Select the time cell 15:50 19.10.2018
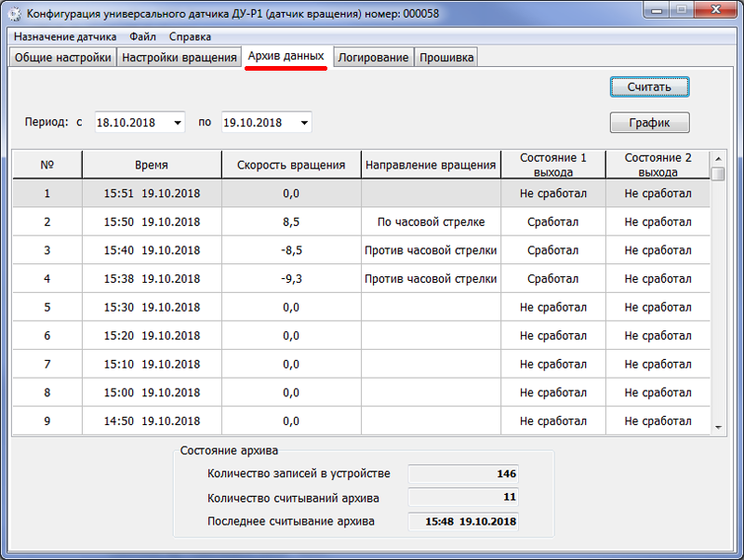This screenshot has width=744, height=560. click(152, 221)
